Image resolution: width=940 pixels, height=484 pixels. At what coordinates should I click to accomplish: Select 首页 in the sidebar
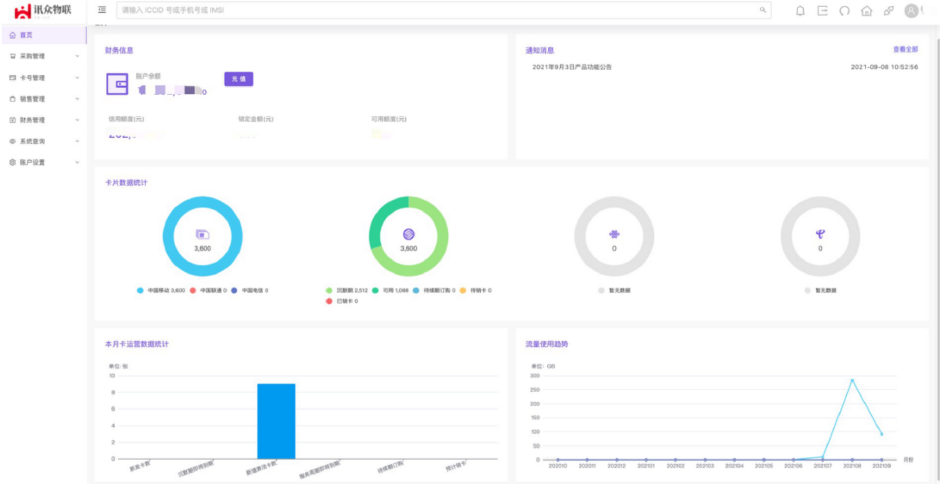[x=26, y=35]
